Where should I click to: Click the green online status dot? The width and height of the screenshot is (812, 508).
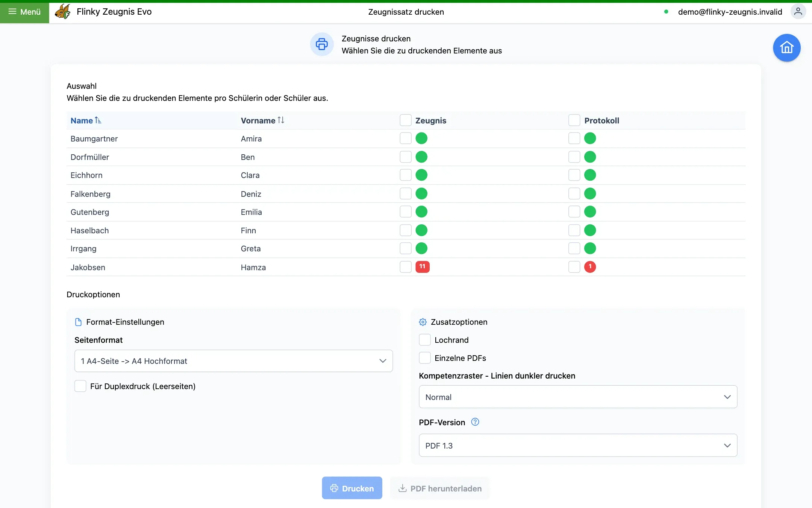pyautogui.click(x=666, y=12)
